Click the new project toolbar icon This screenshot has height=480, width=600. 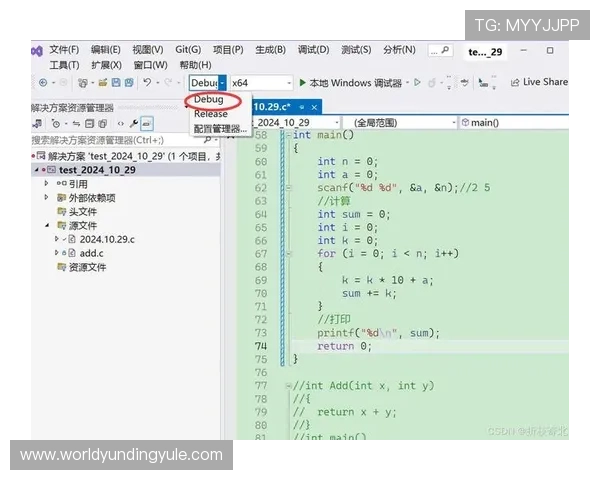(x=82, y=83)
